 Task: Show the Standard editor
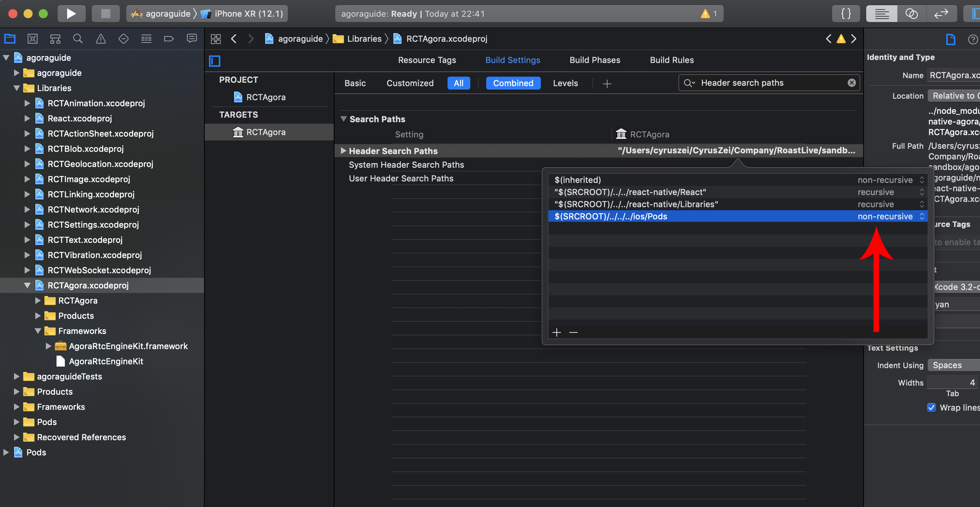click(881, 14)
